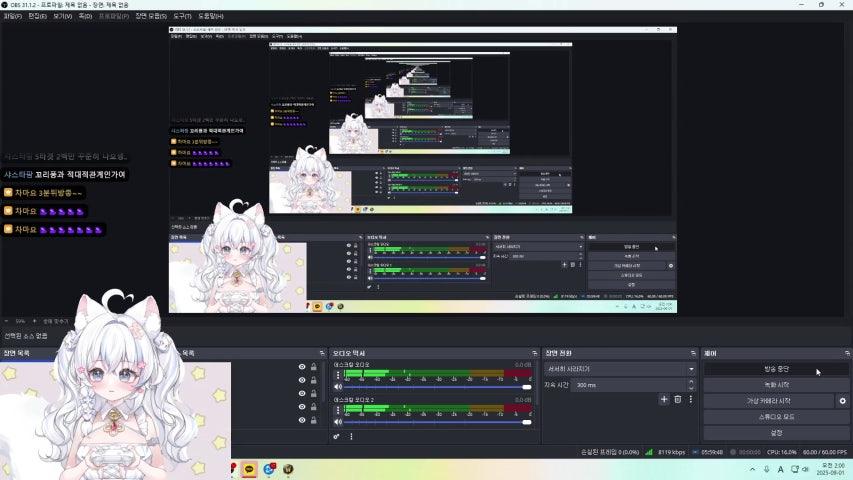Open the blue badged taskbar app icon
853x480 pixels.
tap(269, 469)
